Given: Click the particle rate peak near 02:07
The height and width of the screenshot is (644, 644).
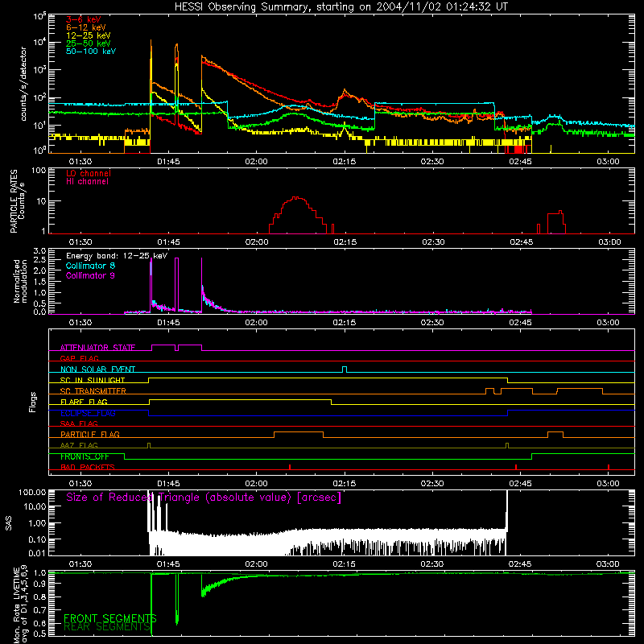Looking at the screenshot, I should pyautogui.click(x=295, y=198).
